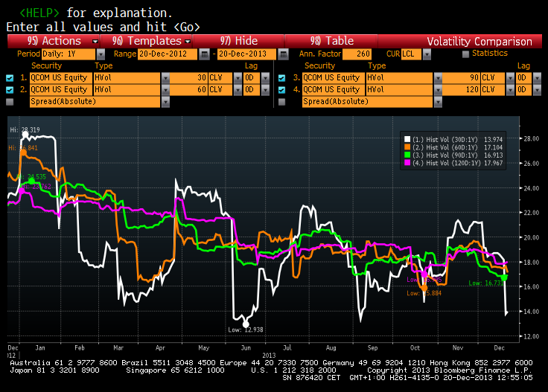This screenshot has height=392, width=548.
Task: Edit row 4 QCOM US Equity security field
Action: [x=334, y=90]
